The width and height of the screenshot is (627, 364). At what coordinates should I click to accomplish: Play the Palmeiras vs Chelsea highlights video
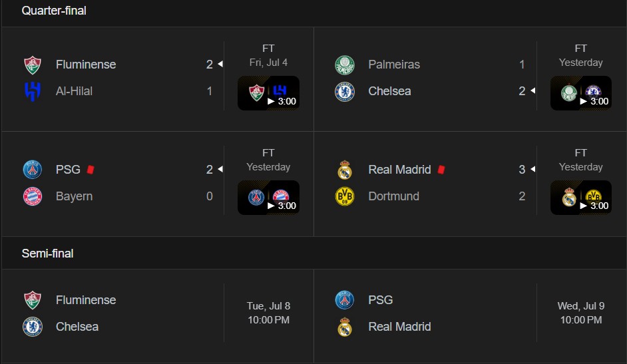[580, 93]
